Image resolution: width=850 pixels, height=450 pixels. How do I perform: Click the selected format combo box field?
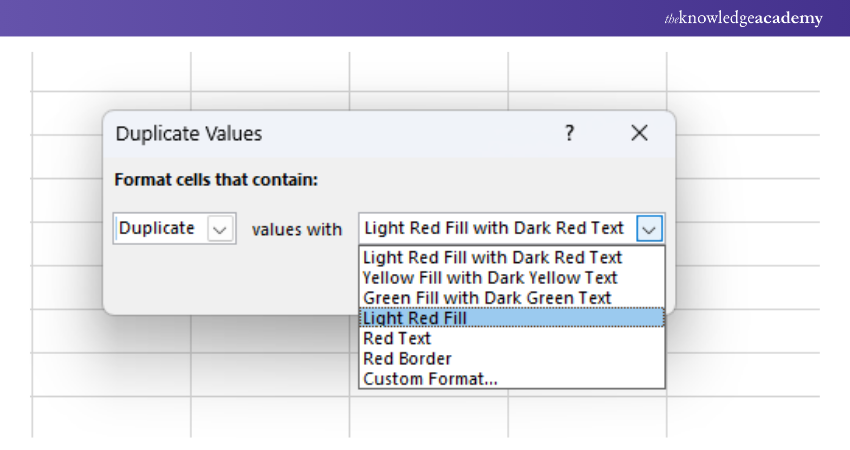[495, 228]
